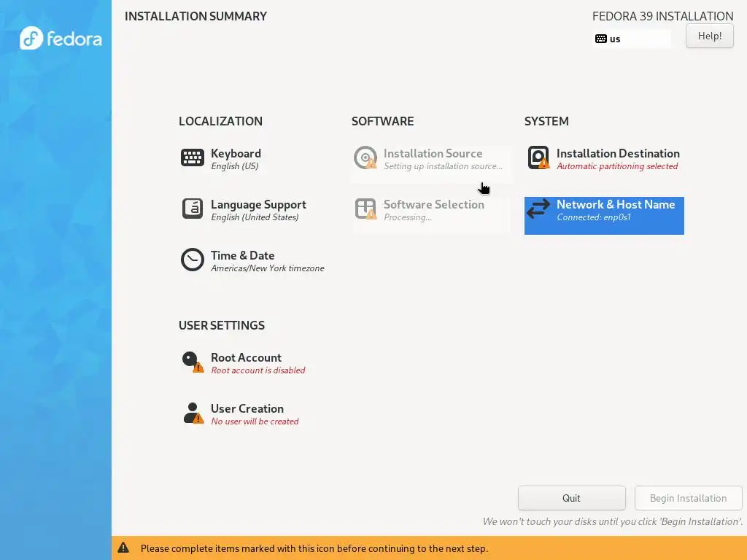The width and height of the screenshot is (747, 560).
Task: Click 'Connected: enp0s1' status text
Action: pyautogui.click(x=594, y=217)
